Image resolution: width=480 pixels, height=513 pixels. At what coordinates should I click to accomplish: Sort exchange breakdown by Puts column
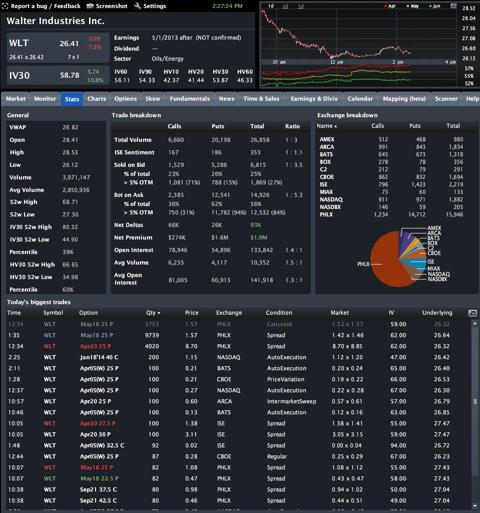tap(415, 126)
